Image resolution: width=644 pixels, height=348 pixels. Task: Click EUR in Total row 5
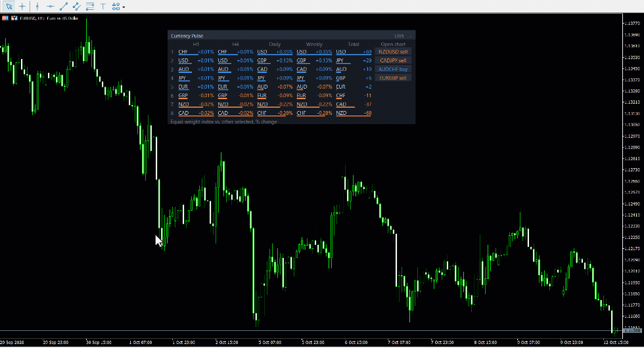(x=341, y=87)
